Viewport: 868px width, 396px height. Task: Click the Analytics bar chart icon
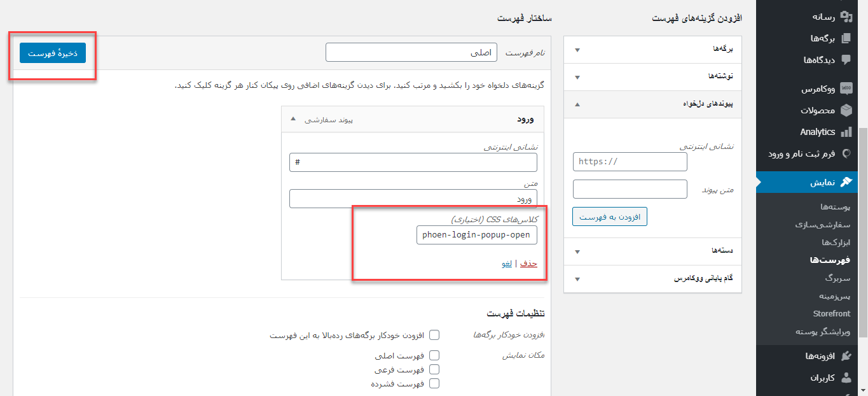846,132
